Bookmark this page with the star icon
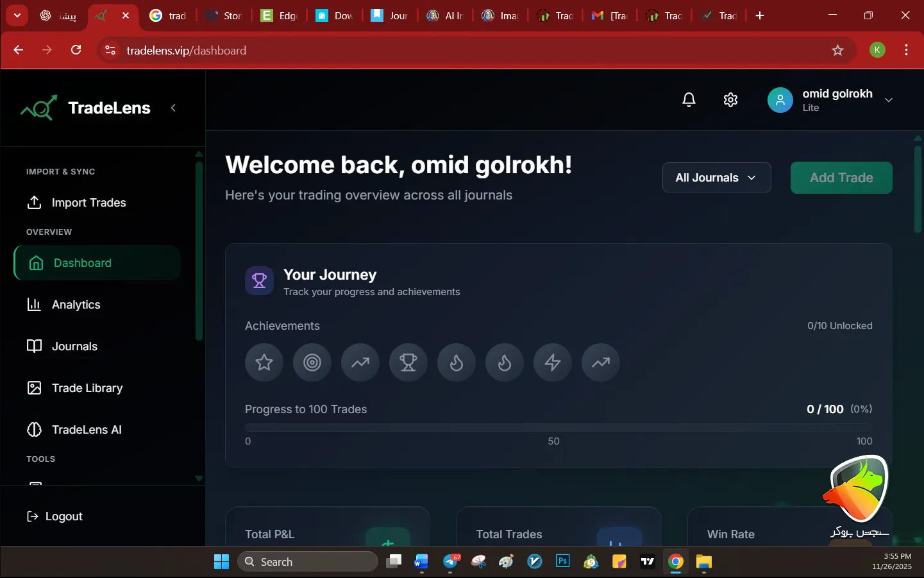This screenshot has height=578, width=924. [x=837, y=51]
